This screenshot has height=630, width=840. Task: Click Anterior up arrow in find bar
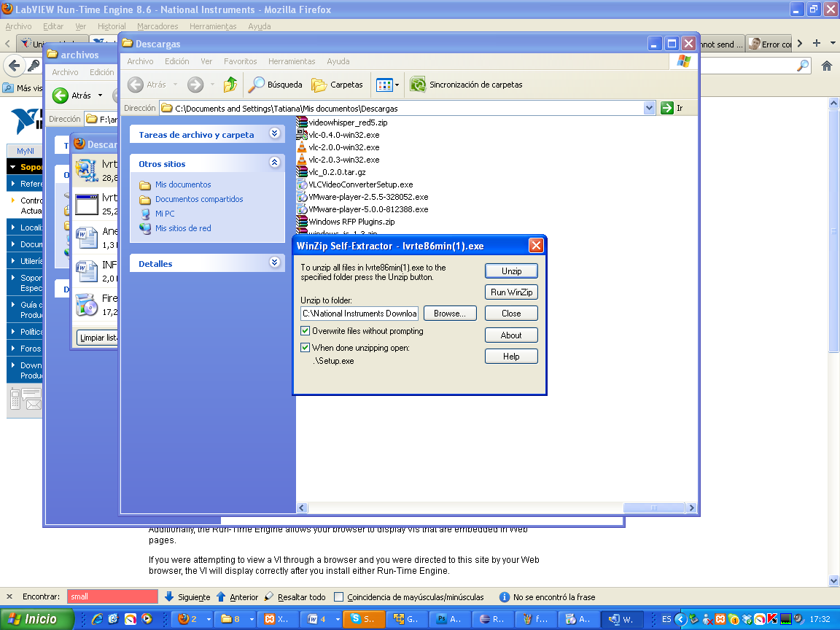pyautogui.click(x=221, y=596)
